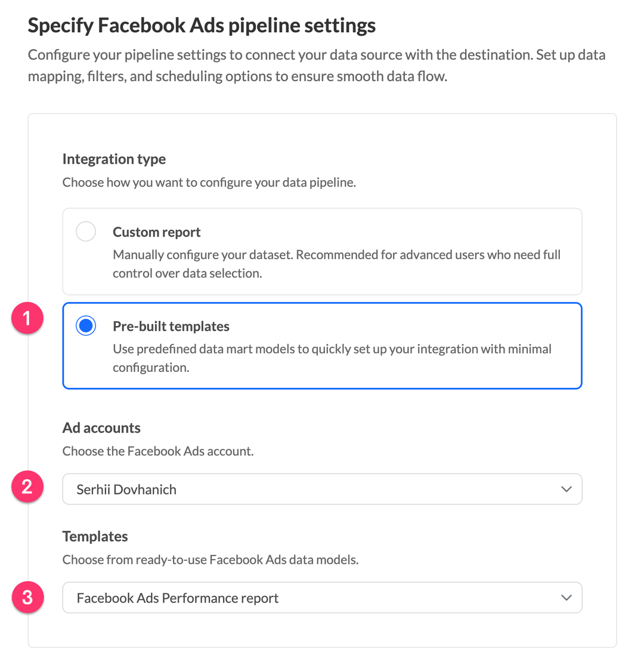Click the Facebook Ads Performance report text
The height and width of the screenshot is (652, 644).
pyautogui.click(x=177, y=598)
